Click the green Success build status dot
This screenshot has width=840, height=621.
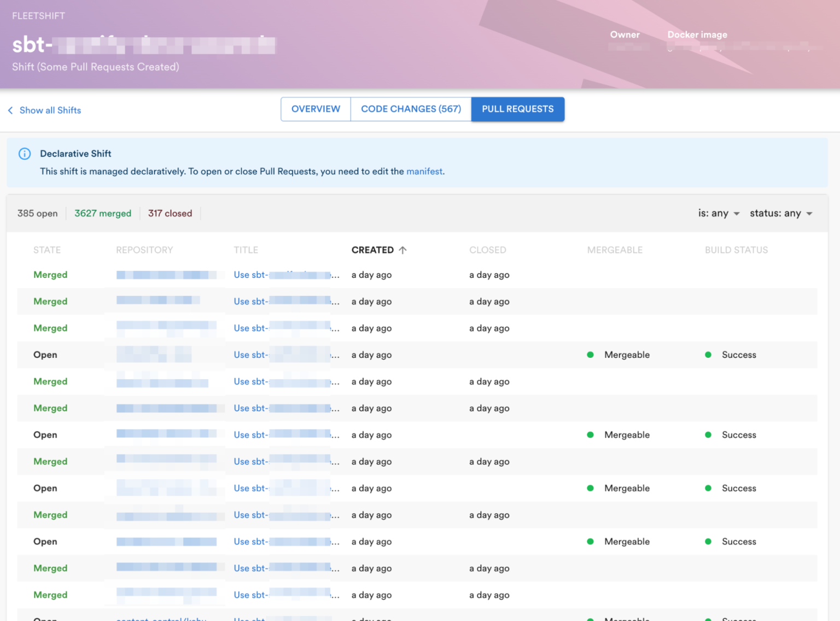click(x=708, y=355)
